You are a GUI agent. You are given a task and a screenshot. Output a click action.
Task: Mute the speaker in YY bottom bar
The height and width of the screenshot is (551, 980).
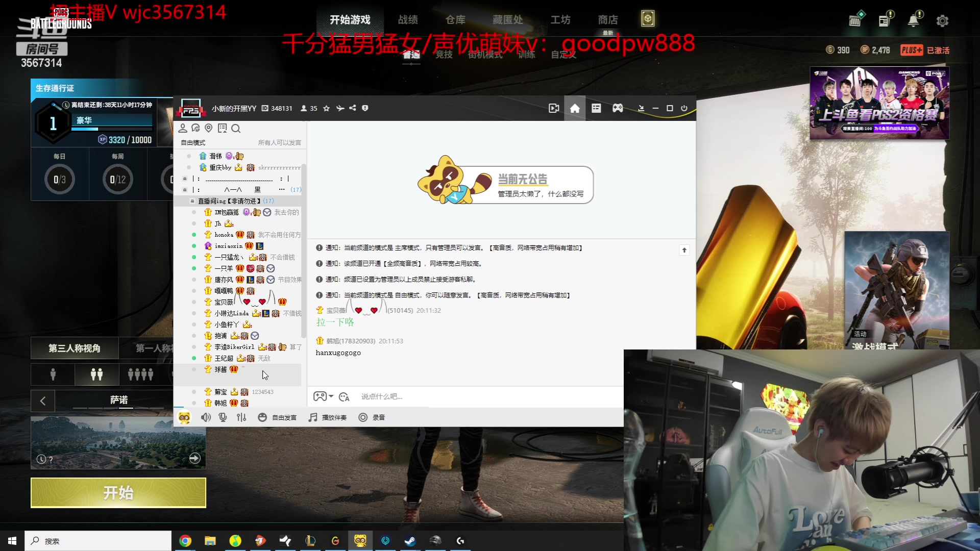click(x=206, y=417)
